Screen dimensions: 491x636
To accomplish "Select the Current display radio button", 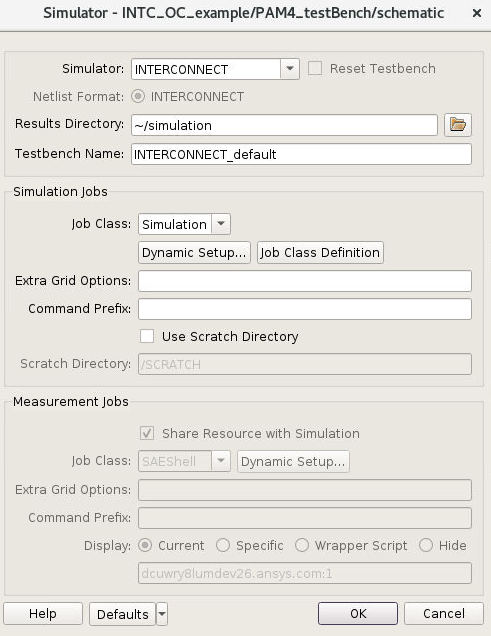I will pos(145,545).
